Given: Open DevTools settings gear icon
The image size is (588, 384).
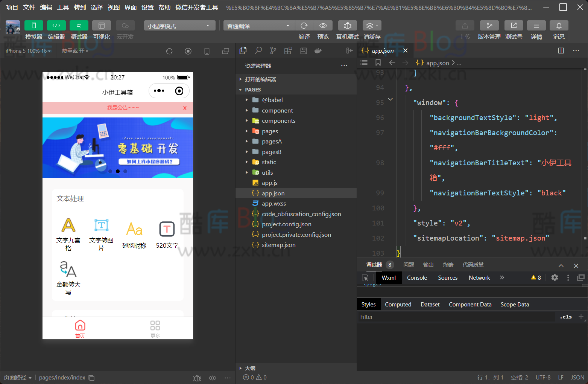Looking at the screenshot, I should click(x=555, y=277).
